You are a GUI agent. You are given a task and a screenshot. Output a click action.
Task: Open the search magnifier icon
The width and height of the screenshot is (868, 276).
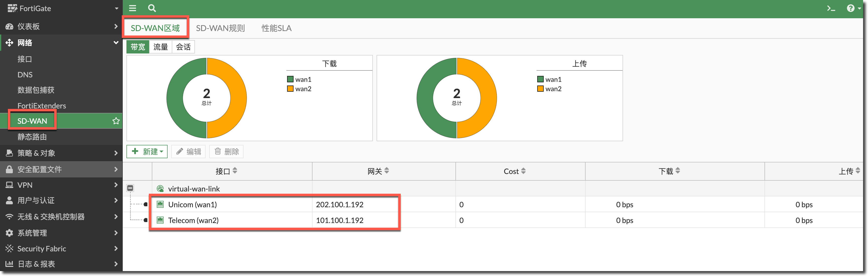[x=152, y=8]
